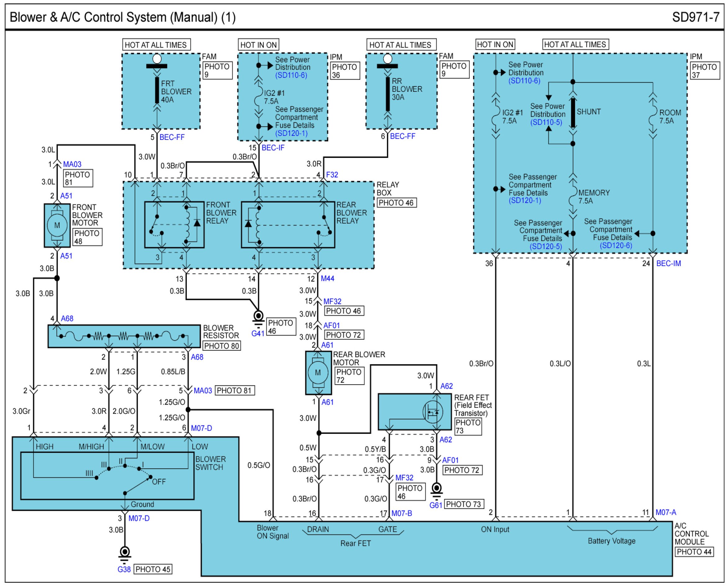This screenshot has height=588, width=728.
Task: Click the ON Input label
Action: (495, 529)
